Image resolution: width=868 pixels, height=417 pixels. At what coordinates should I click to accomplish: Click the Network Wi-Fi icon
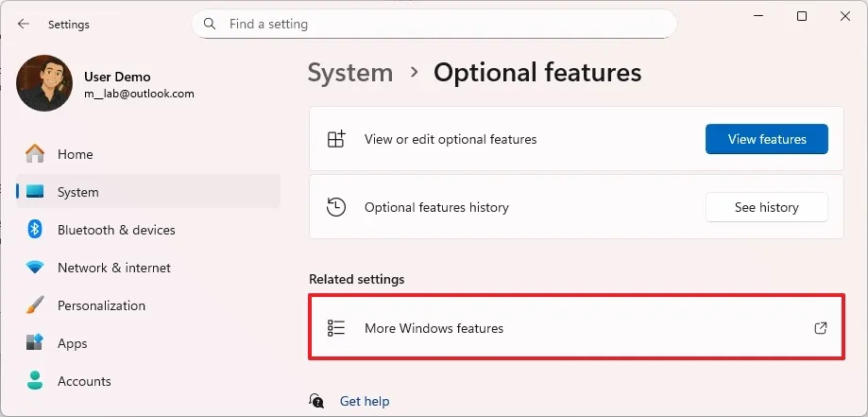pyautogui.click(x=35, y=268)
